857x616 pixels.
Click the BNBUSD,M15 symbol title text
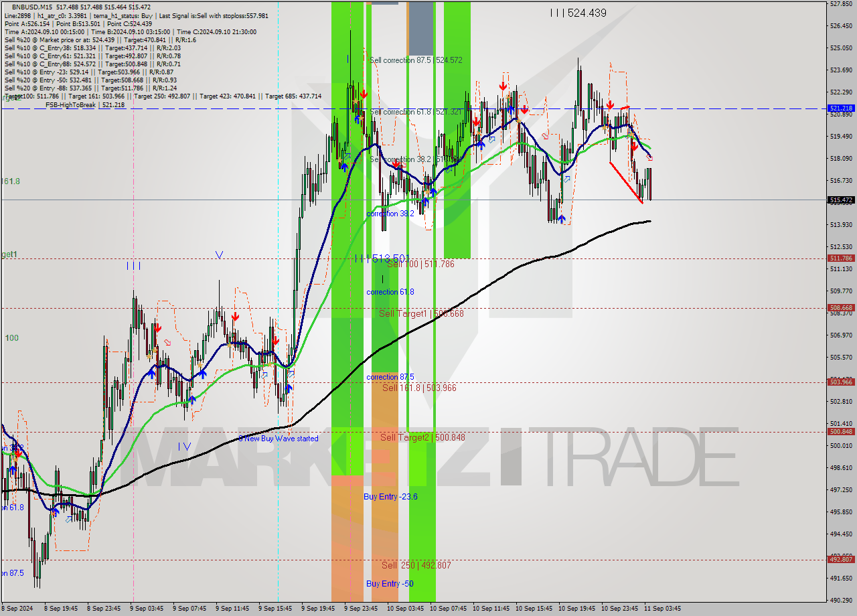tap(31, 7)
